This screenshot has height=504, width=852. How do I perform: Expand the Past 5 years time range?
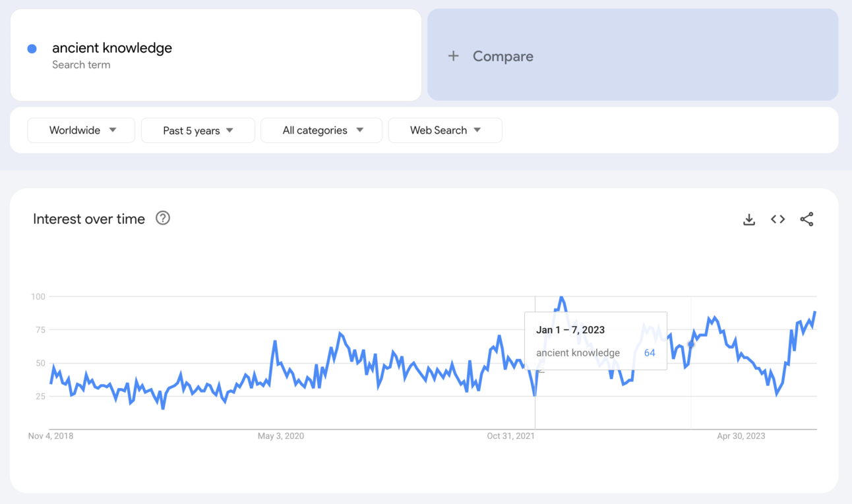pyautogui.click(x=198, y=130)
